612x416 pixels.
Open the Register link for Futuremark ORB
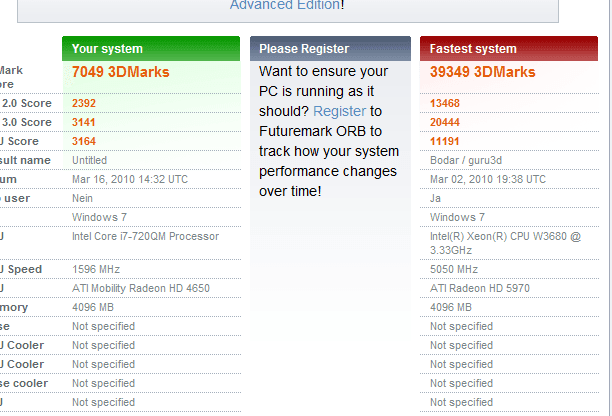[338, 111]
